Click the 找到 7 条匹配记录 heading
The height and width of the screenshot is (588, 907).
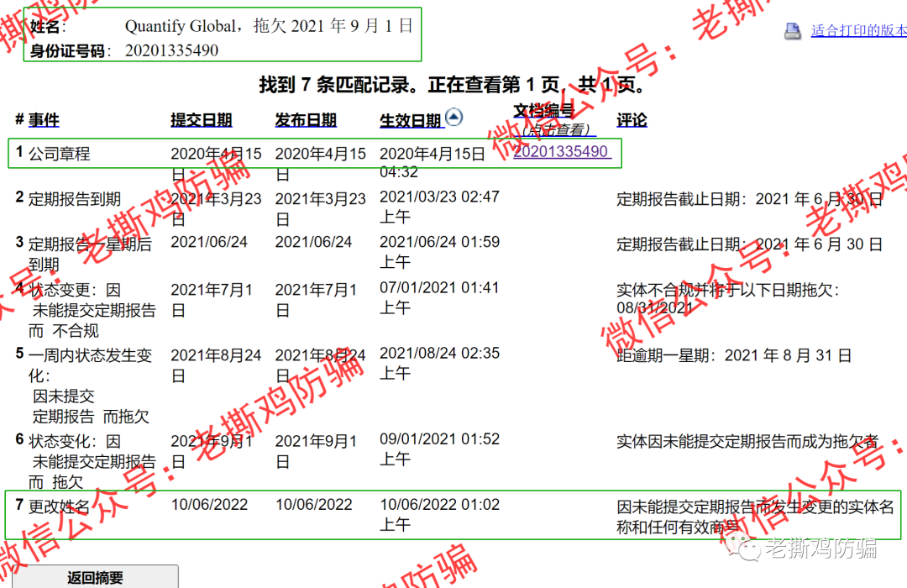point(452,85)
